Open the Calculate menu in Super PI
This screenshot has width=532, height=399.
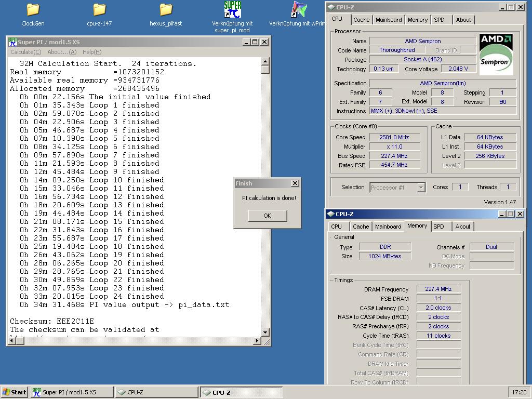[x=26, y=52]
